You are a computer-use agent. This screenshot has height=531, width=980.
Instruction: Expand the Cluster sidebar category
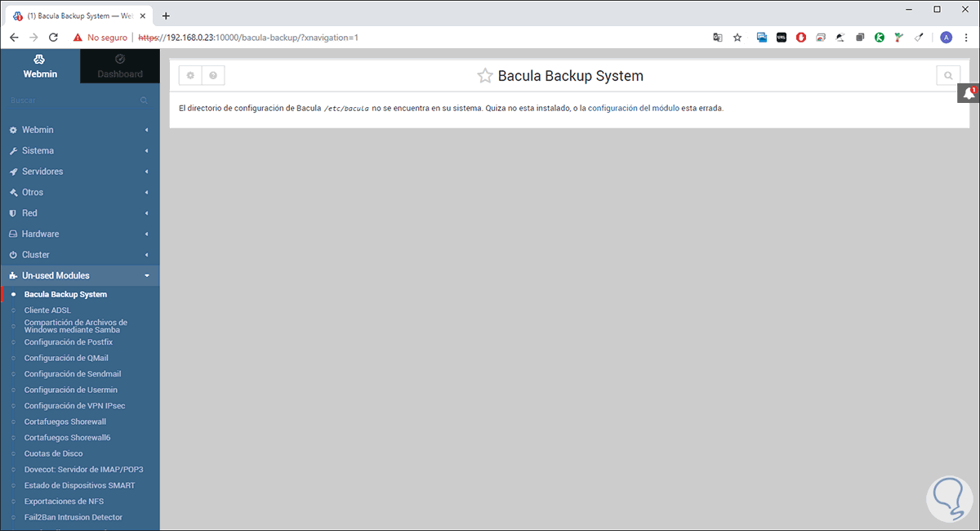[x=80, y=255]
